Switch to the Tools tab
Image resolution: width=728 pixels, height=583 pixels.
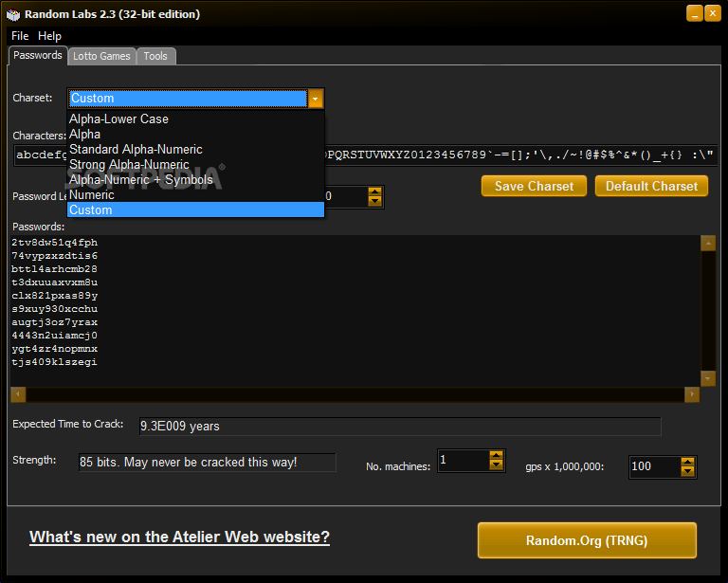tap(155, 56)
